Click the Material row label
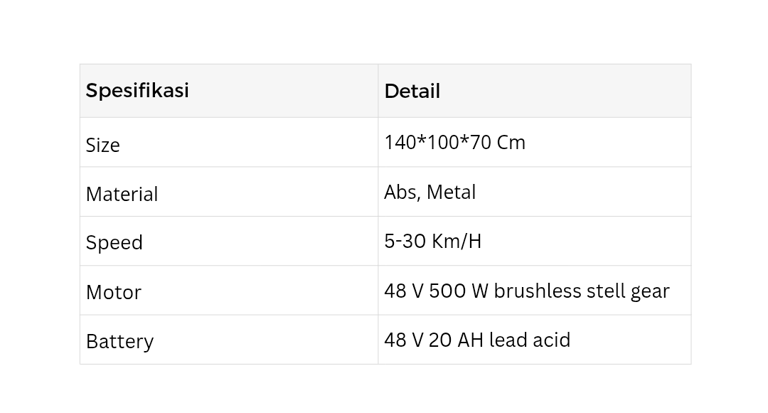 click(x=122, y=194)
